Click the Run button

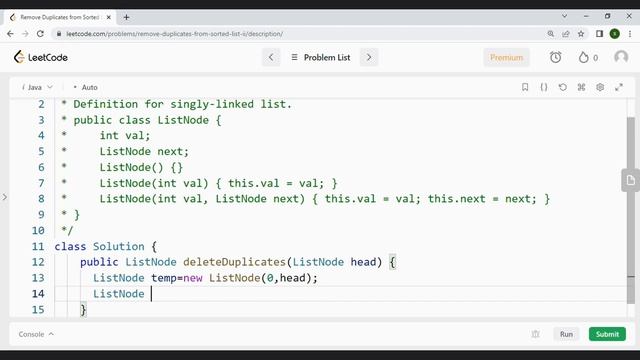[566, 334]
